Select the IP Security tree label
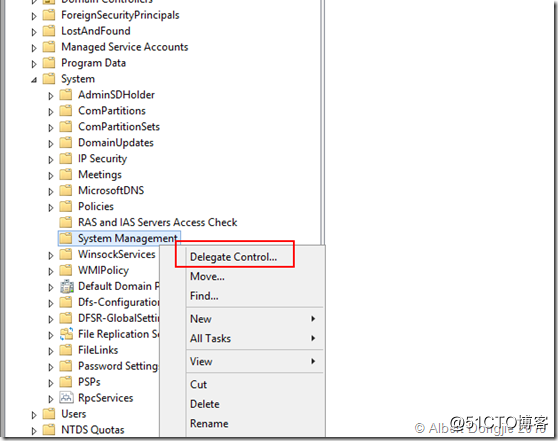558x441 pixels. point(102,158)
